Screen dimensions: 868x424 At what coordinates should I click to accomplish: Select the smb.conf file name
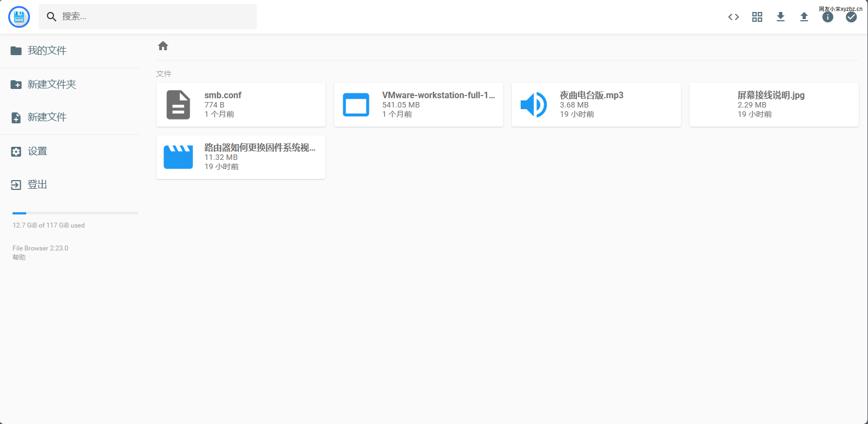pyautogui.click(x=223, y=95)
